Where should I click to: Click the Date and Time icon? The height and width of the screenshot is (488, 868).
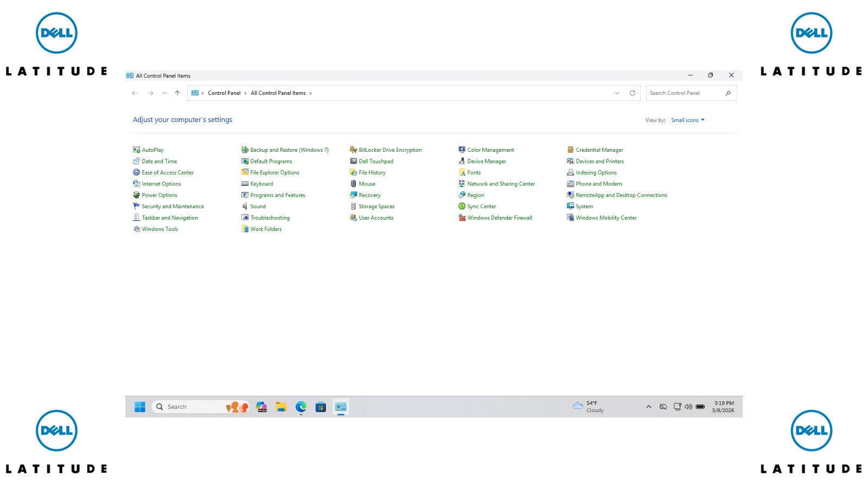(x=137, y=161)
